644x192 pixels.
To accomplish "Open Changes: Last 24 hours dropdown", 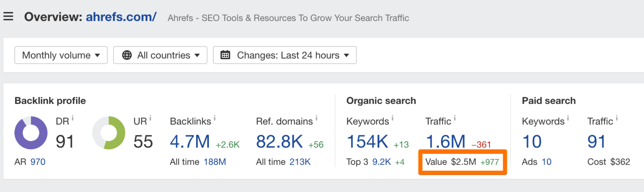I will pos(285,55).
